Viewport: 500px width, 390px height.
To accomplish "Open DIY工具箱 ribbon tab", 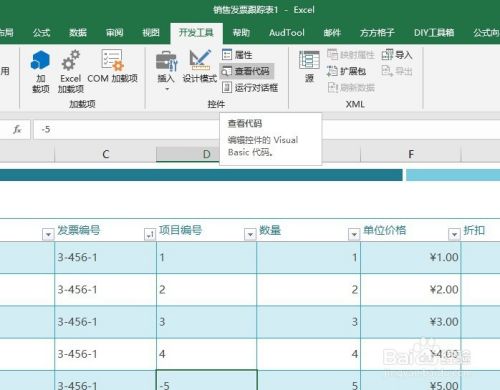I will point(434,33).
